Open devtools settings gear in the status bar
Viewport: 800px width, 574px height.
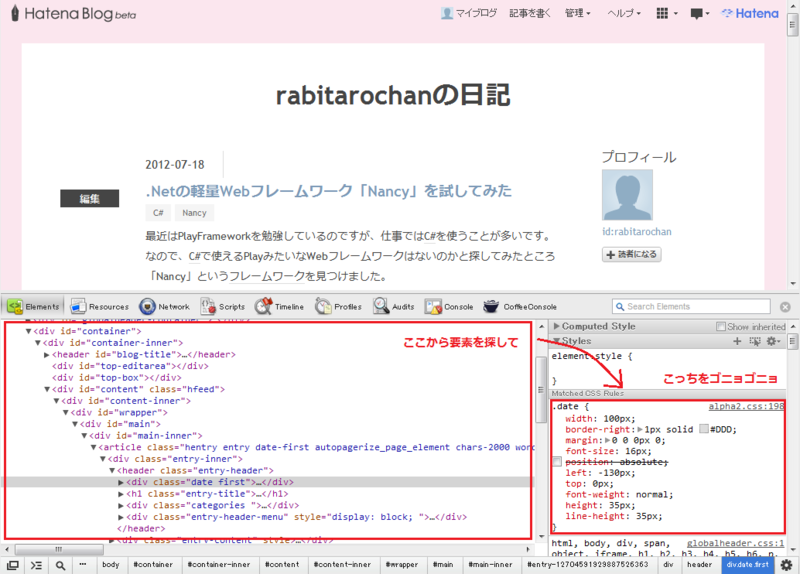tap(786, 565)
